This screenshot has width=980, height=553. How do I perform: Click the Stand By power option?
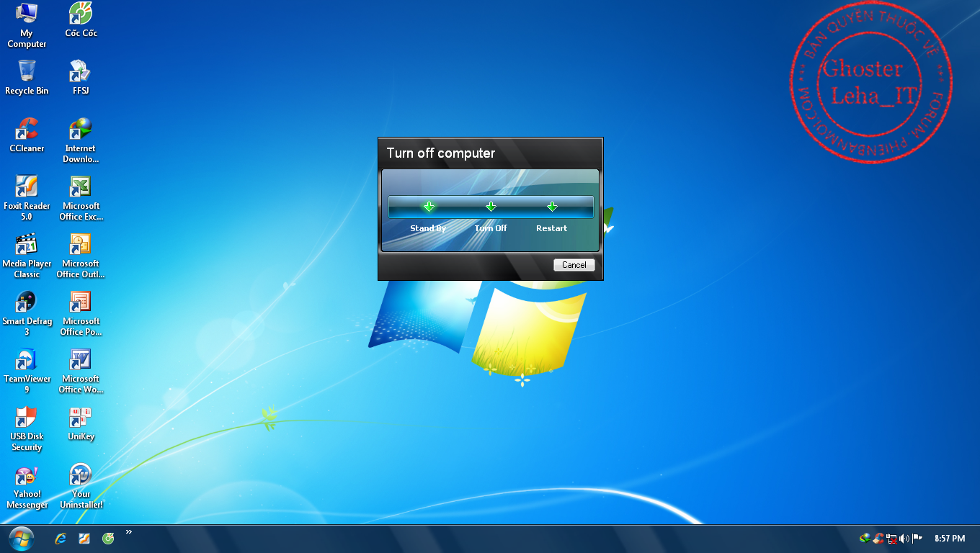pyautogui.click(x=428, y=207)
